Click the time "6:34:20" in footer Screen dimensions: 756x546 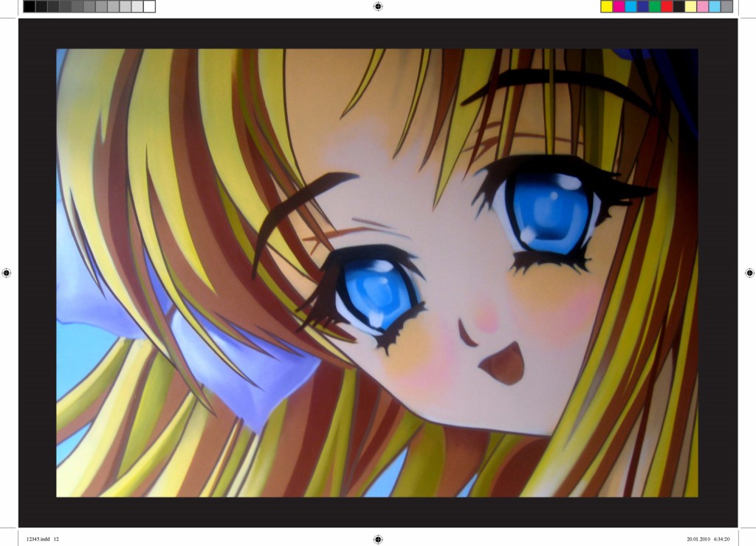(x=721, y=539)
